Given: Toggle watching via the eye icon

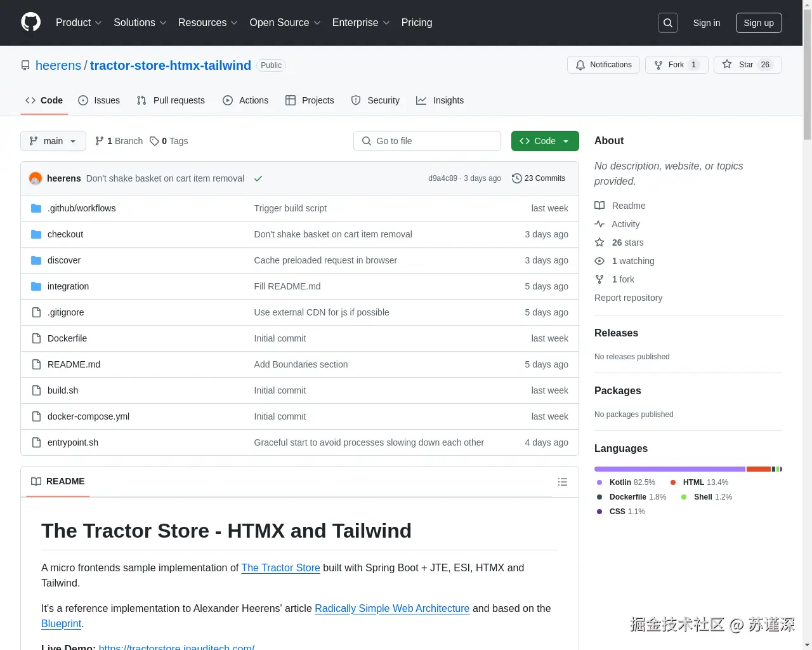Looking at the screenshot, I should click(x=599, y=261).
